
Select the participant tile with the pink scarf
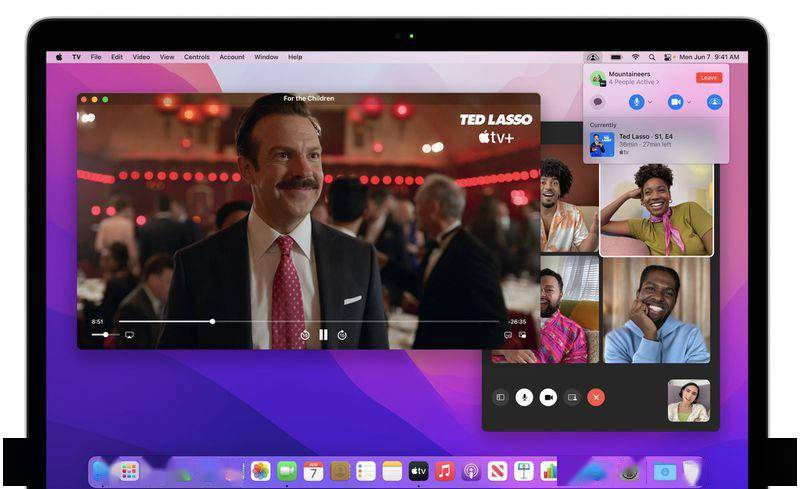point(657,209)
